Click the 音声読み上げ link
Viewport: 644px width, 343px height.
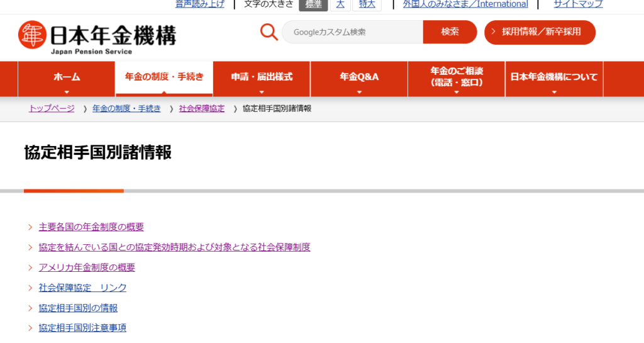coord(199,4)
